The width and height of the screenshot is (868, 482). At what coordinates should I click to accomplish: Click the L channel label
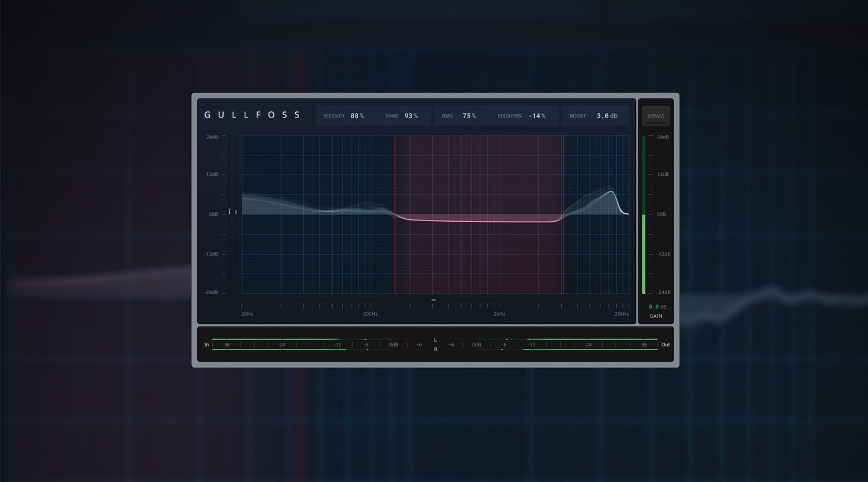pyautogui.click(x=435, y=340)
